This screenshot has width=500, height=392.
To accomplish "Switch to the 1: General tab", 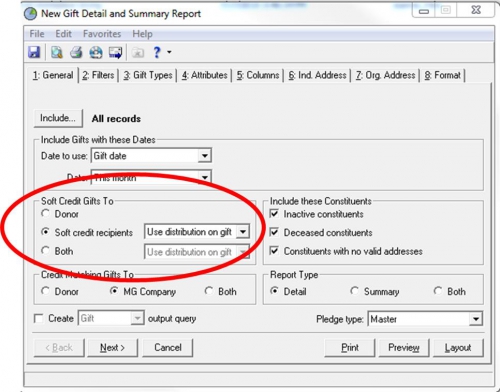I will pyautogui.click(x=53, y=75).
